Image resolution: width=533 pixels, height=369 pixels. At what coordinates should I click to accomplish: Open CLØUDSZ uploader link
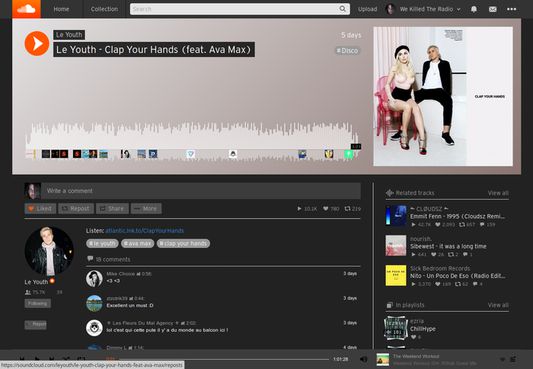(x=429, y=209)
